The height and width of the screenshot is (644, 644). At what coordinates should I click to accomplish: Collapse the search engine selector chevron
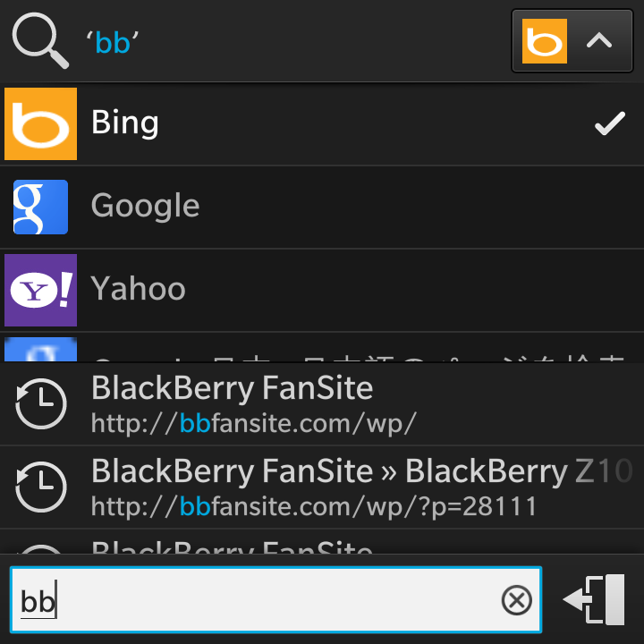click(599, 40)
